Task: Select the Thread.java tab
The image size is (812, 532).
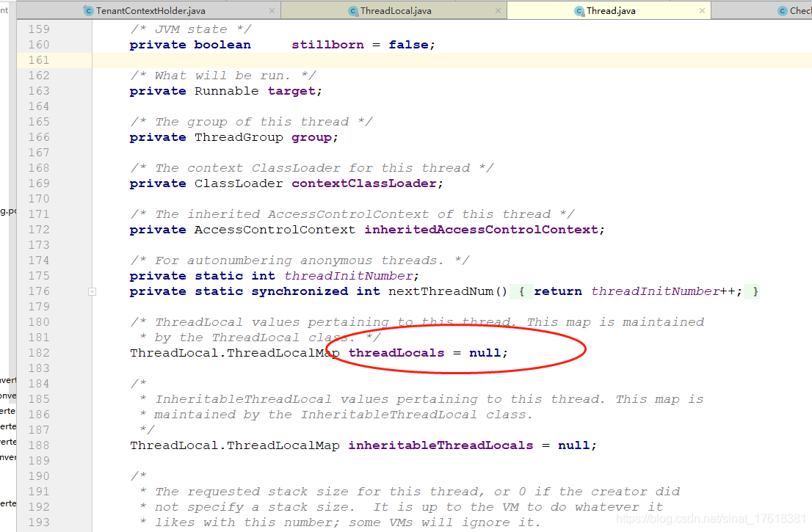Action: point(611,10)
